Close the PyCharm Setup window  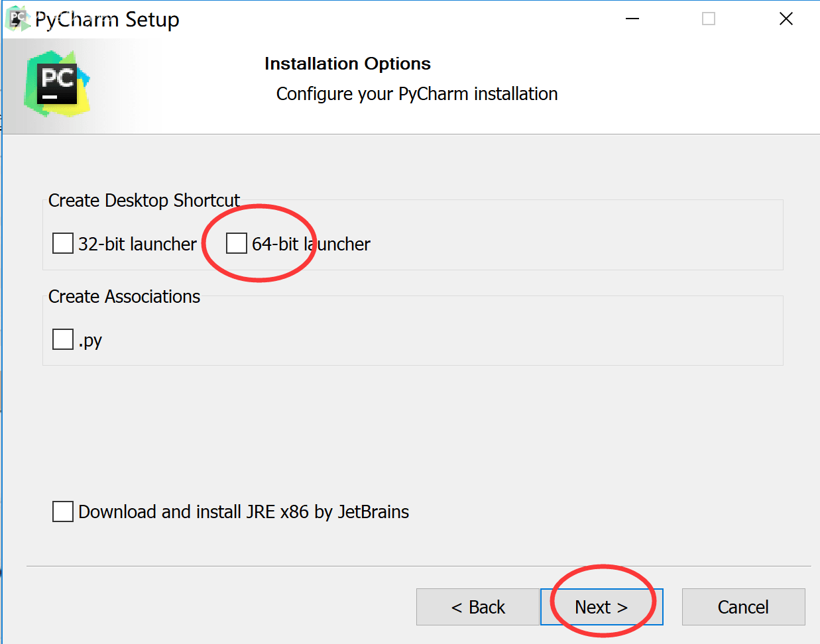point(786,19)
